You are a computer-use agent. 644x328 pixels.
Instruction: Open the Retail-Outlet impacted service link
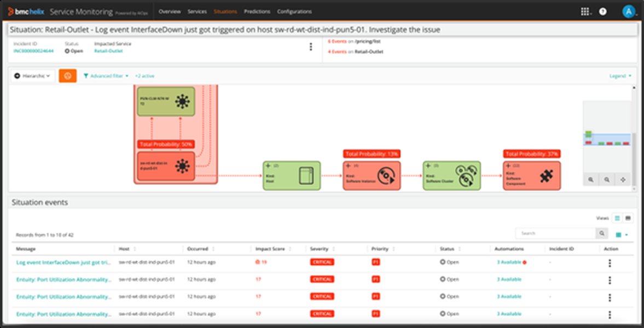point(108,51)
